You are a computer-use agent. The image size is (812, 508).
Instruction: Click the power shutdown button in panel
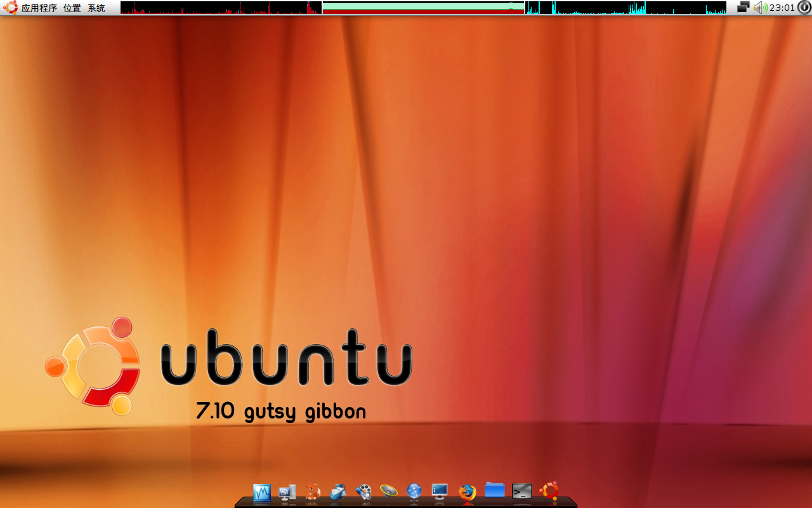click(804, 8)
